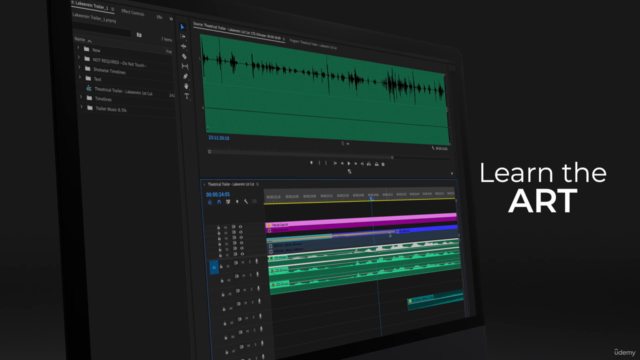This screenshot has width=640, height=360.
Task: Click Export Frame camera icon
Action: click(383, 164)
